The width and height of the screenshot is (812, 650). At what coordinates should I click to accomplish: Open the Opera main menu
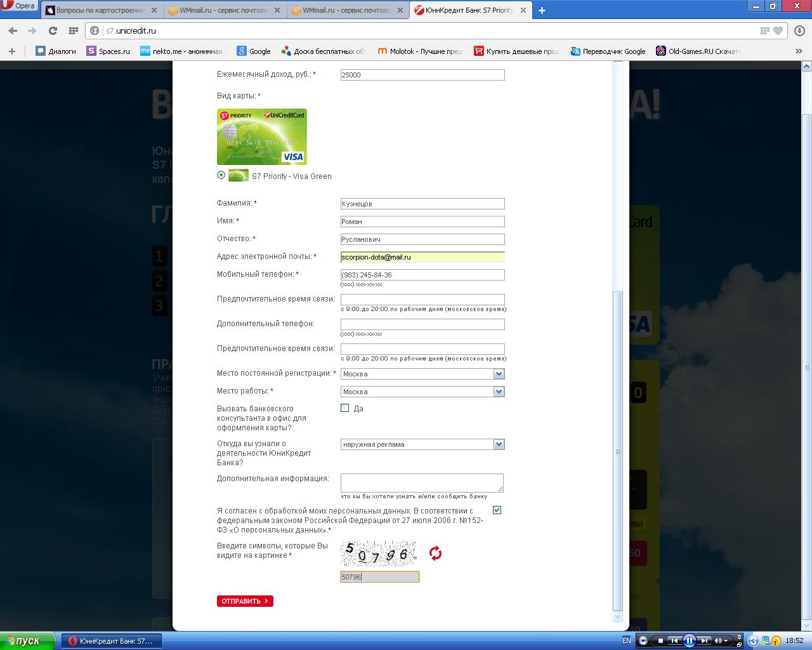coord(19,6)
